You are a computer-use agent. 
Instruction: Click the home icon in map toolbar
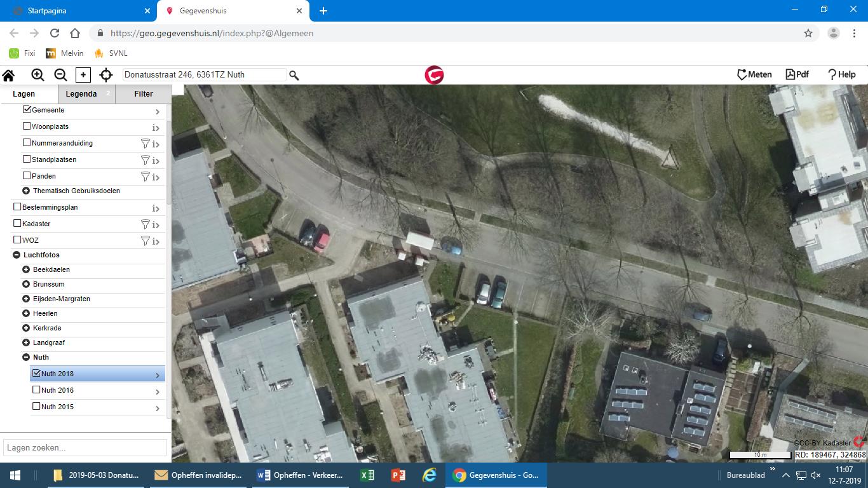click(8, 75)
